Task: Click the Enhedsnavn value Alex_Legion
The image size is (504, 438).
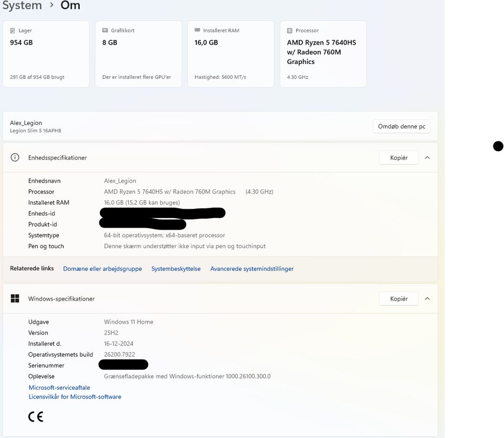Action: click(120, 181)
